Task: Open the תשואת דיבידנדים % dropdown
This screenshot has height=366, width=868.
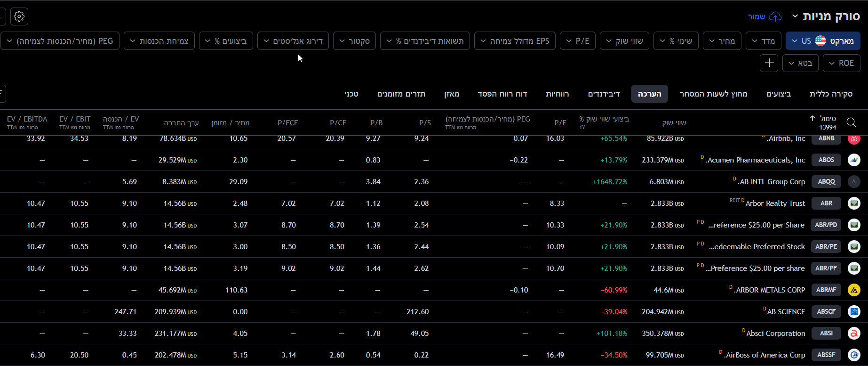Action: [x=425, y=41]
